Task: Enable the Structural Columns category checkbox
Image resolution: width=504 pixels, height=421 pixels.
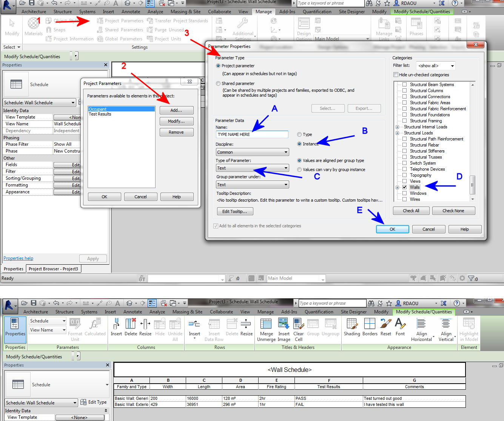Action: coord(404,90)
